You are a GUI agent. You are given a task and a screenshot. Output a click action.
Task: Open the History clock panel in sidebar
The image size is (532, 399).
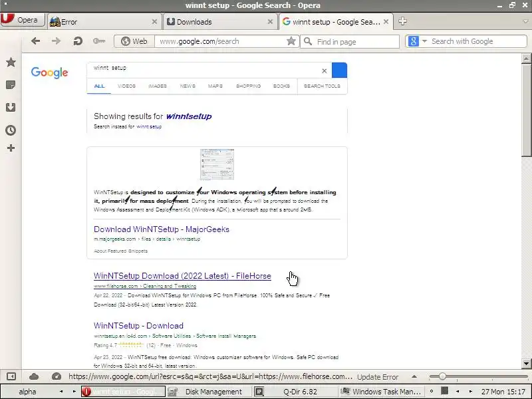pyautogui.click(x=11, y=130)
